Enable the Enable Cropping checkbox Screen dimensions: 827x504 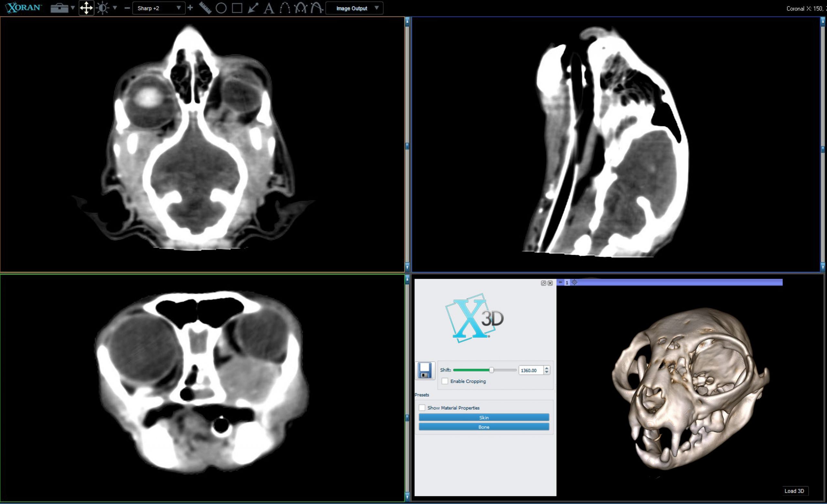point(445,381)
